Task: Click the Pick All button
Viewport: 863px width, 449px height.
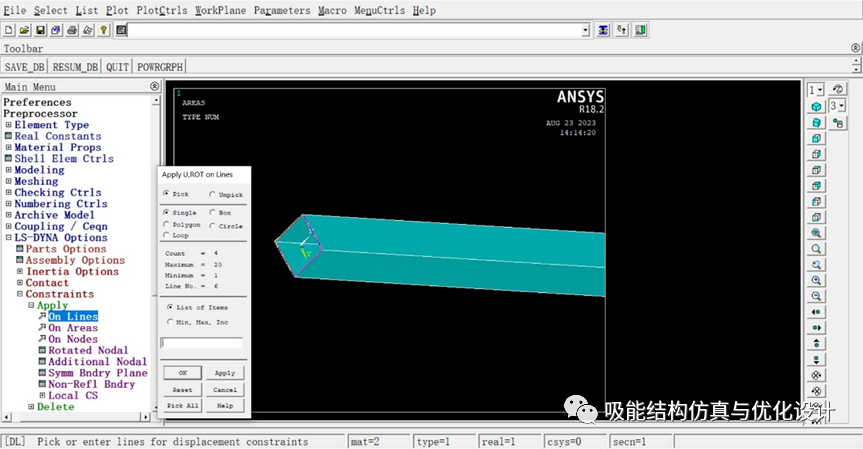Action: pos(183,406)
